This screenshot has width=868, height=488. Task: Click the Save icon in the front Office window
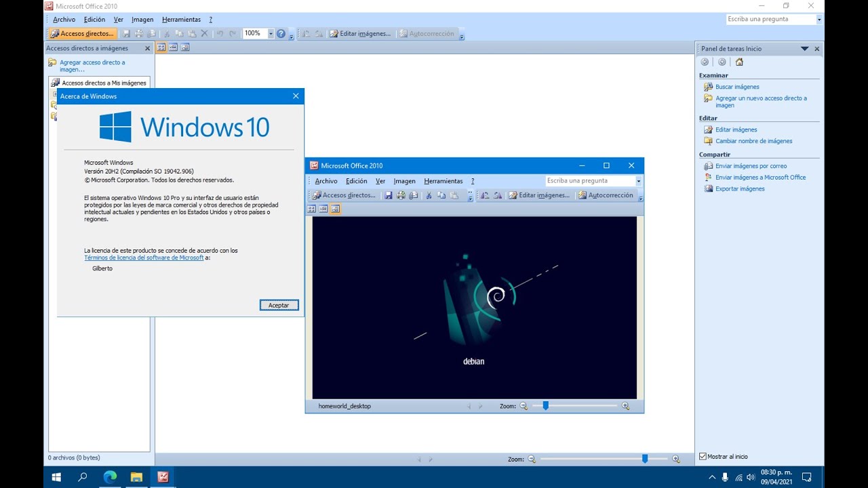[x=389, y=195]
